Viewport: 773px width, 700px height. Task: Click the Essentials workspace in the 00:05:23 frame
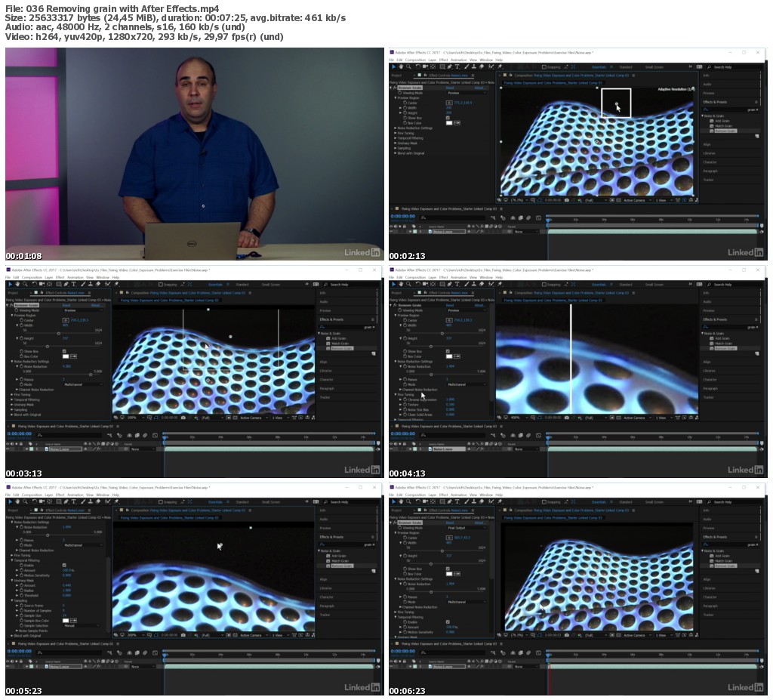(x=215, y=502)
